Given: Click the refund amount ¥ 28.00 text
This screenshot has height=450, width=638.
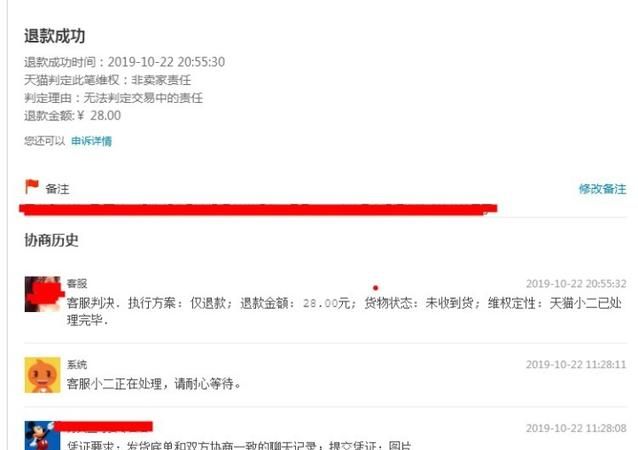Looking at the screenshot, I should pyautogui.click(x=99, y=116).
